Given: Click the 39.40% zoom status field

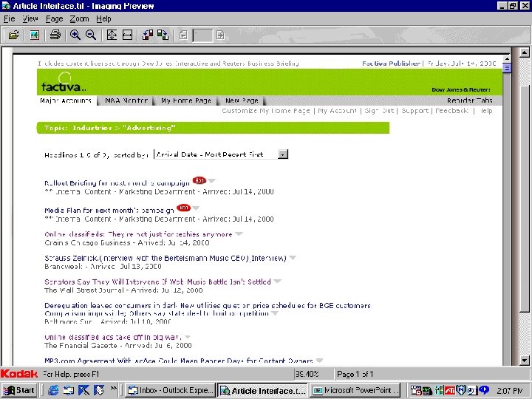Looking at the screenshot, I should [x=313, y=374].
